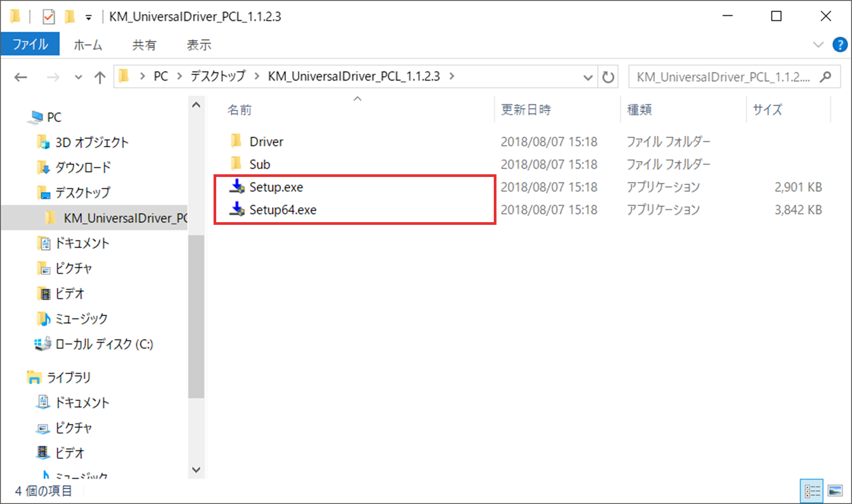Select the Setup64.exe installer icon
The height and width of the screenshot is (504, 852).
(237, 209)
